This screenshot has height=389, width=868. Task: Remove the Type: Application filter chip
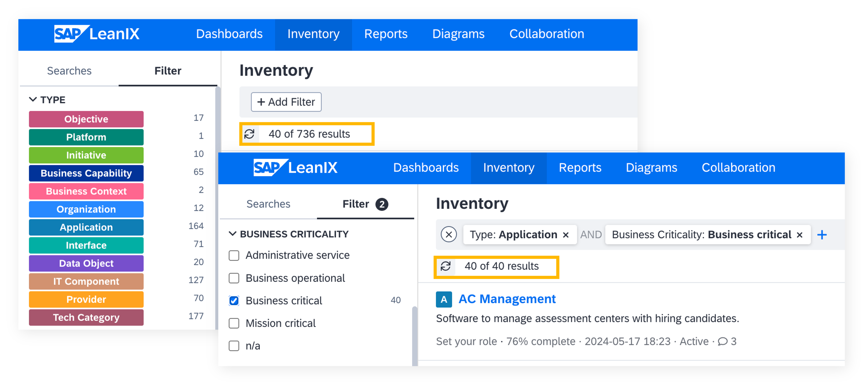[566, 235]
